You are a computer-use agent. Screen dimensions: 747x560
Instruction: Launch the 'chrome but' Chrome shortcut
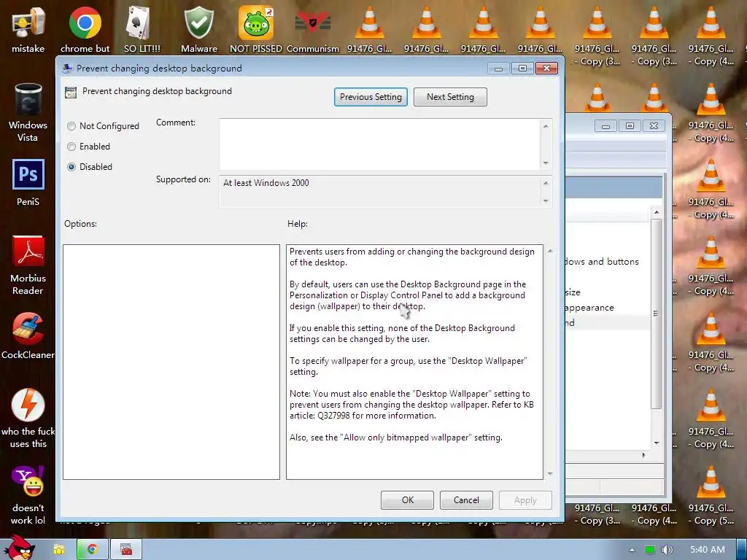85,29
